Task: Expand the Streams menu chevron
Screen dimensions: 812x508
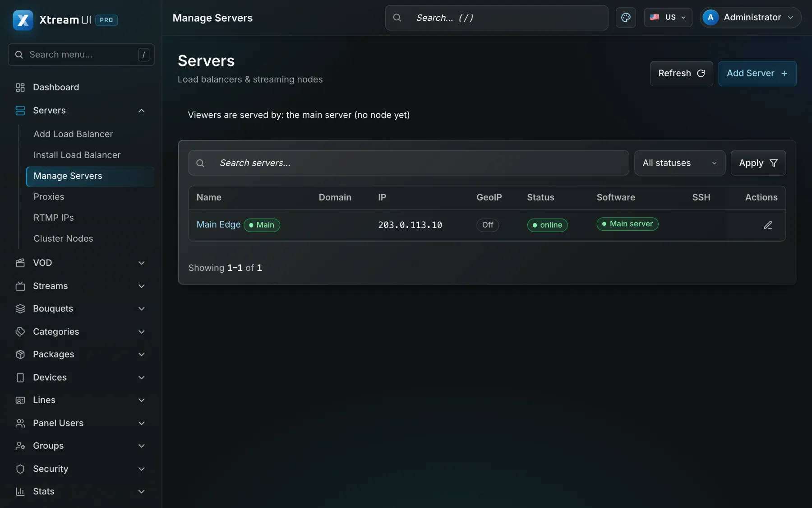Action: point(141,286)
